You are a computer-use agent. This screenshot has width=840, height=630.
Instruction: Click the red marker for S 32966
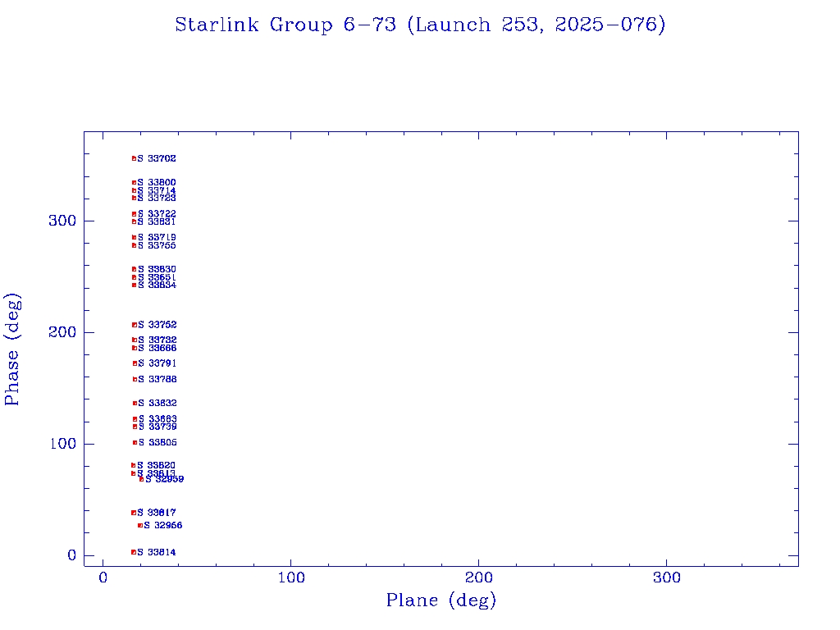tap(140, 525)
